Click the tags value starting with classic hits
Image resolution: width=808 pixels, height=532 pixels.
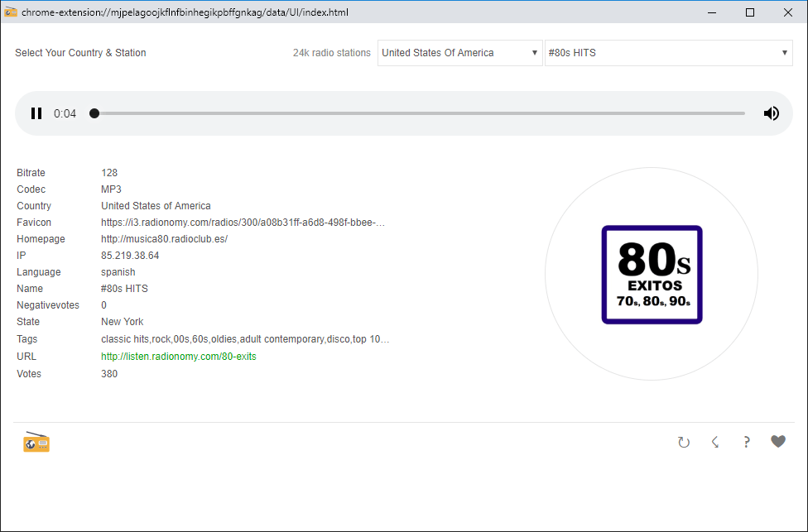[245, 339]
